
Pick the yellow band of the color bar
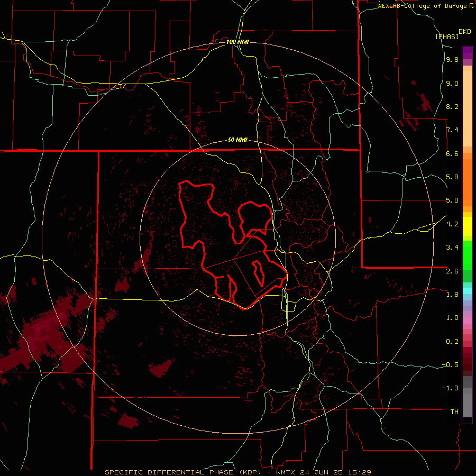[x=467, y=226]
